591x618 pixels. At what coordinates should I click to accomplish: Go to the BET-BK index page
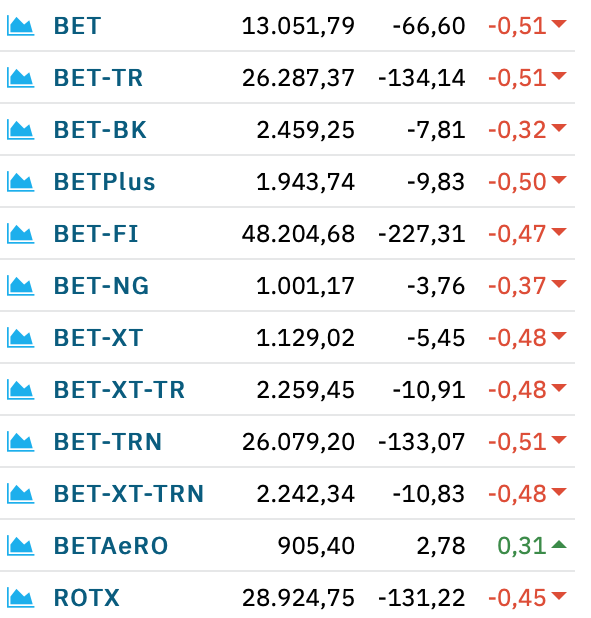click(100, 130)
